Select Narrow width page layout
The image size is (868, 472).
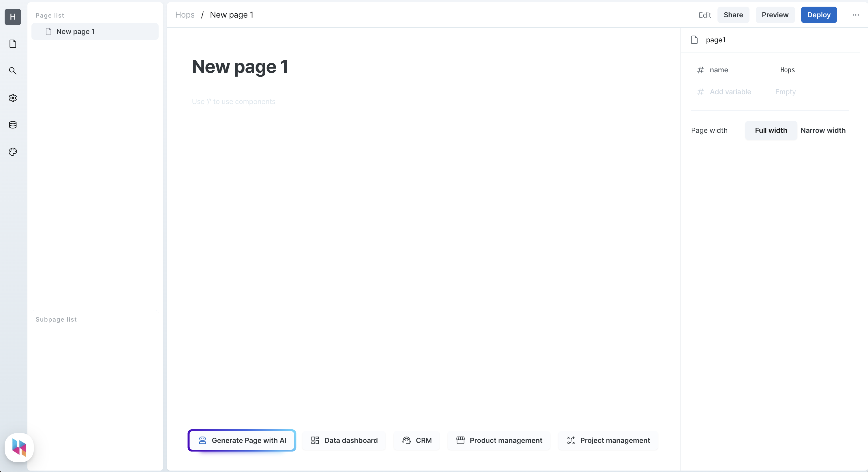[x=823, y=130]
